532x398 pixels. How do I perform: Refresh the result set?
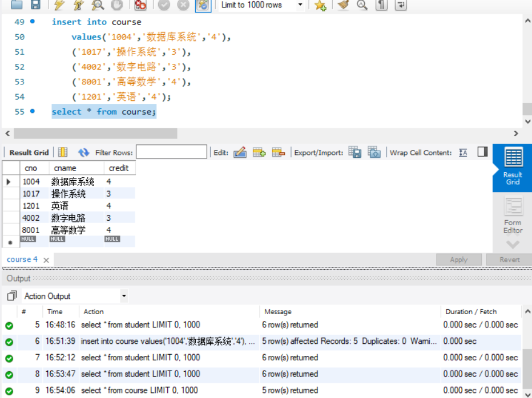pyautogui.click(x=83, y=153)
